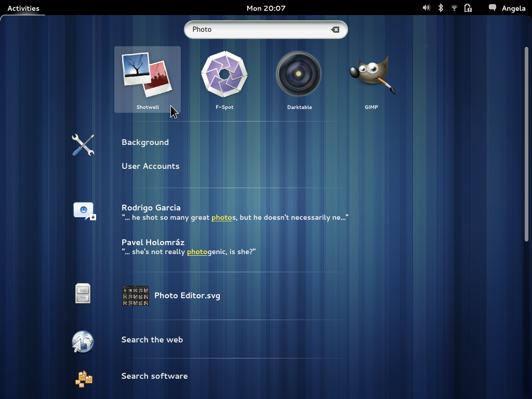
Task: Open the chat status bubble icon
Action: click(493, 8)
